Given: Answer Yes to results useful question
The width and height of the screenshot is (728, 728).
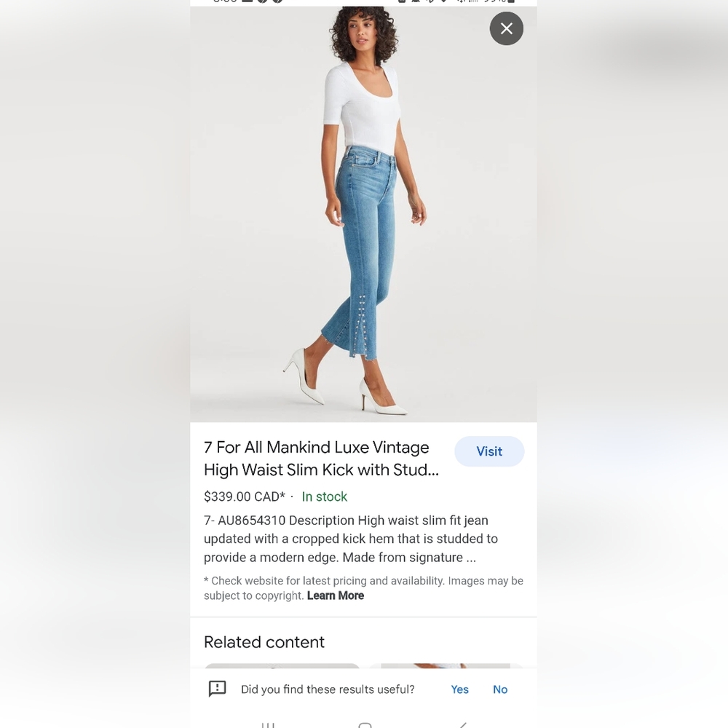Looking at the screenshot, I should point(459,689).
